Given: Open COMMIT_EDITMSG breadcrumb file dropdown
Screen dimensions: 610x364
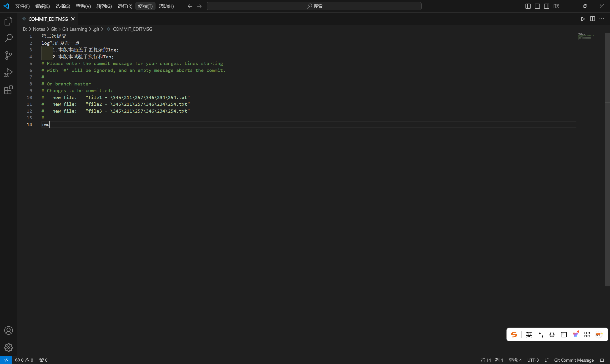Looking at the screenshot, I should (x=132, y=29).
